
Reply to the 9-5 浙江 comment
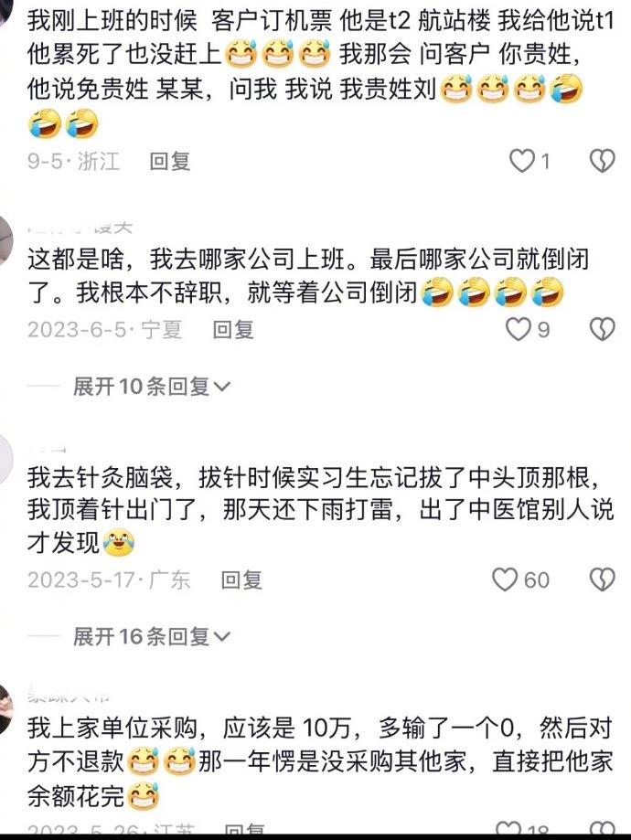pos(170,161)
